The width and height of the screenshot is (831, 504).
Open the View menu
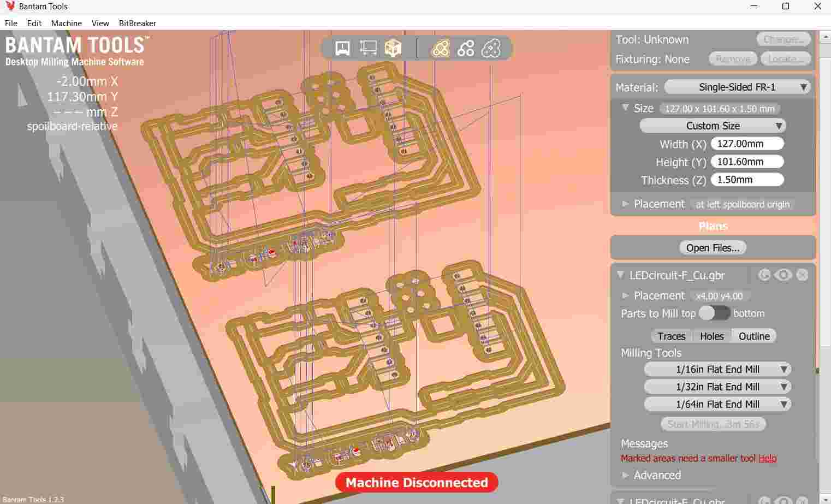coord(100,23)
